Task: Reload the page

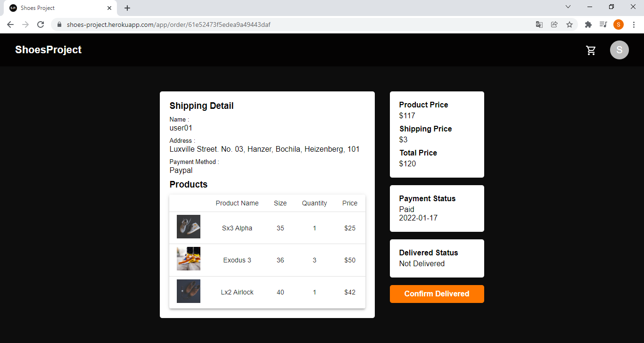Action: (41, 24)
